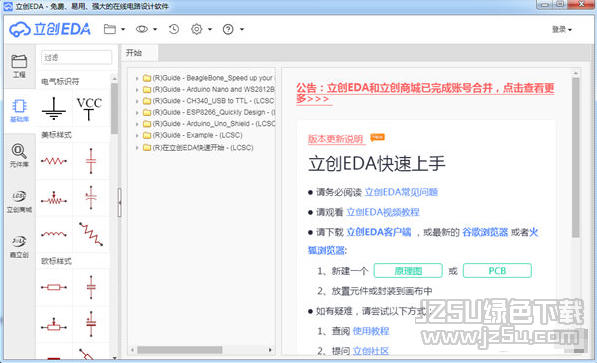Screen dimensions: 597x363
Task: Pick the VCC power symbol
Action: click(89, 109)
